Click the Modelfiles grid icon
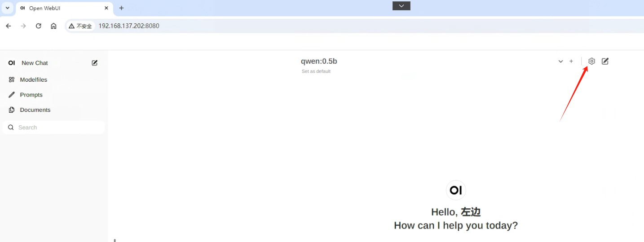This screenshot has width=644, height=242. click(x=12, y=79)
